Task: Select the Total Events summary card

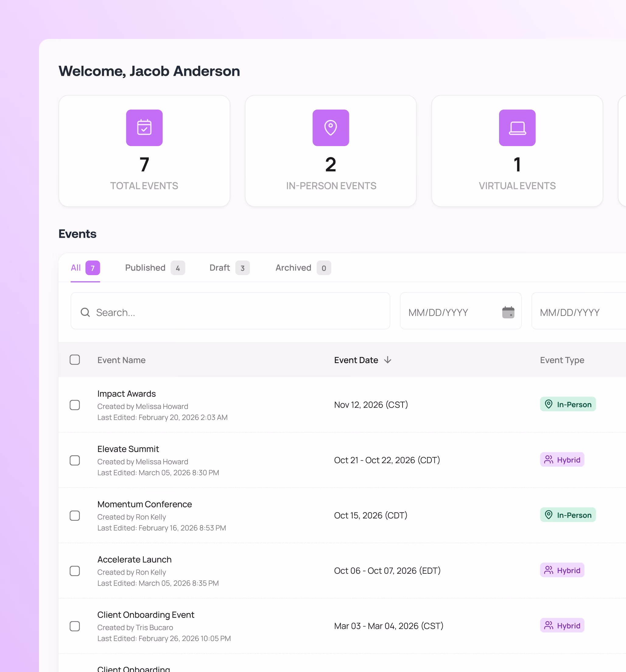Action: coord(144,151)
